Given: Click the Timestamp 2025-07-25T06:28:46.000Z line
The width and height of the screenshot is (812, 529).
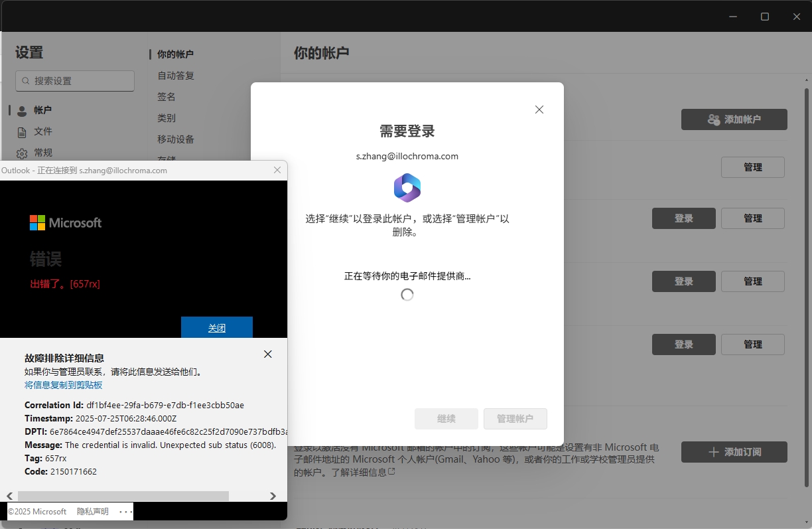Looking at the screenshot, I should [x=100, y=418].
